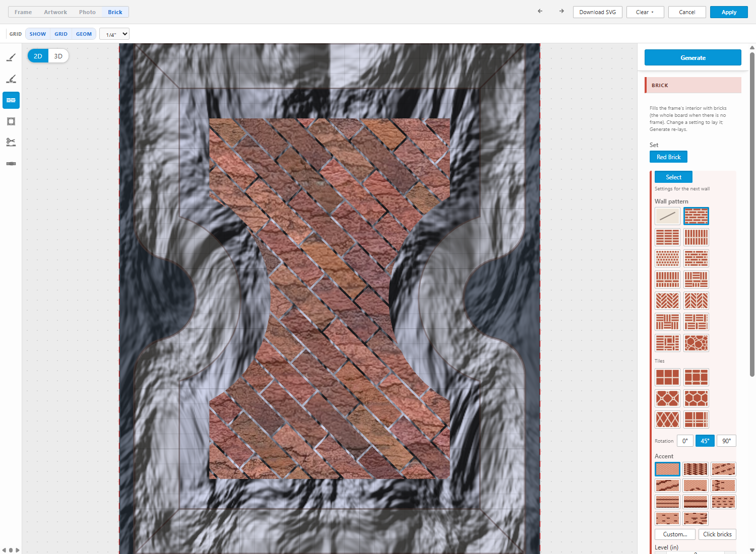Choose the square grid tile pattern
The width and height of the screenshot is (756, 554).
coord(667,377)
